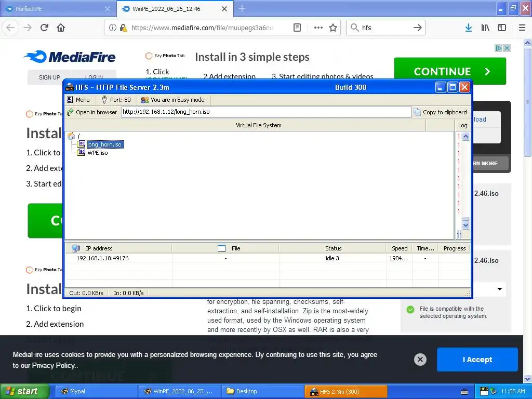Switch to WinPE_2022_06_25 taskbar item
532x399 pixels.
click(x=179, y=391)
